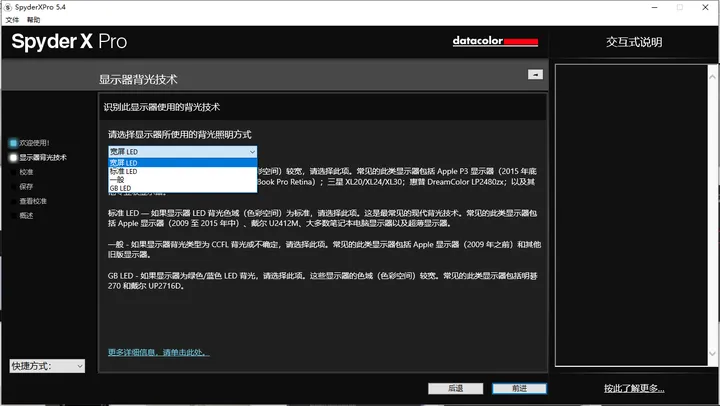Click the collapse icon at header's right
The image size is (720, 406).
pyautogui.click(x=535, y=74)
